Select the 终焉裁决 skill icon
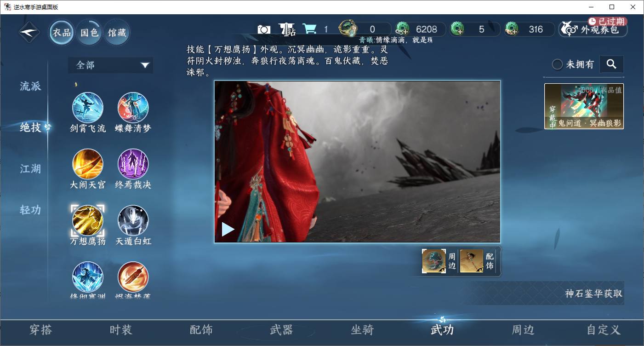The height and width of the screenshot is (346, 644). pos(133,164)
